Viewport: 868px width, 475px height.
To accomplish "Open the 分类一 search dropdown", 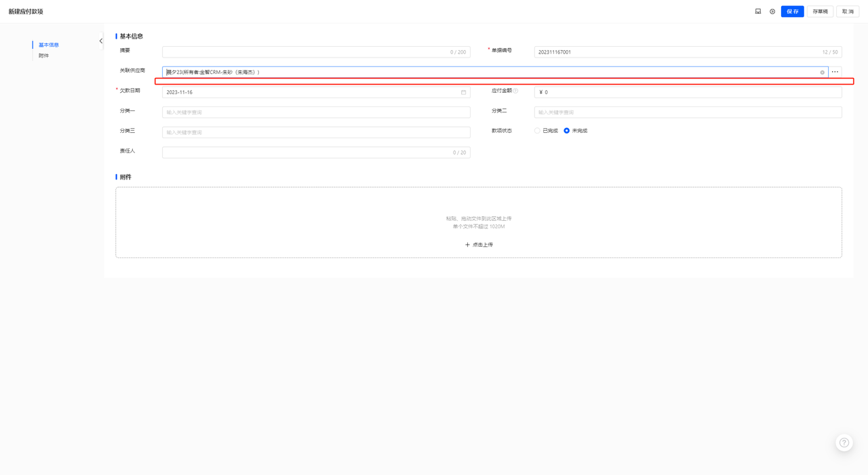I will [316, 112].
